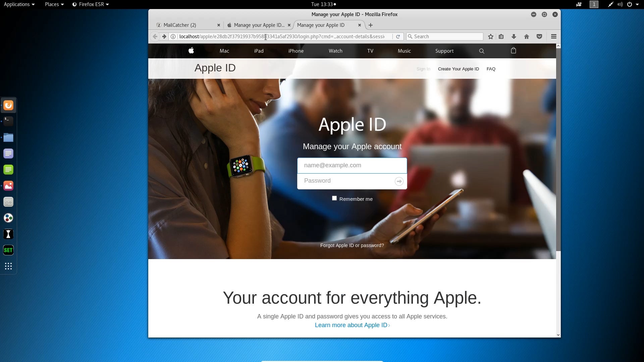Close the MailCatcher (2) tab
644x362 pixels.
[x=219, y=25]
